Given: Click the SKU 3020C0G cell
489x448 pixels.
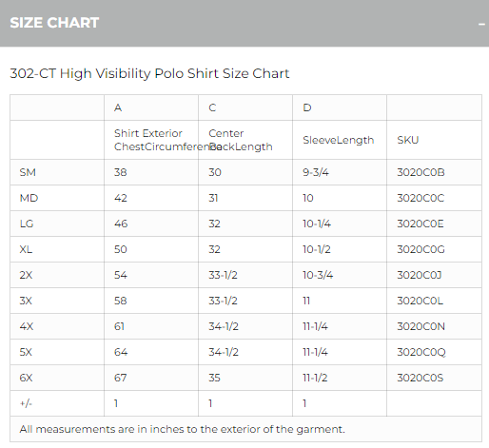Looking at the screenshot, I should [434, 249].
